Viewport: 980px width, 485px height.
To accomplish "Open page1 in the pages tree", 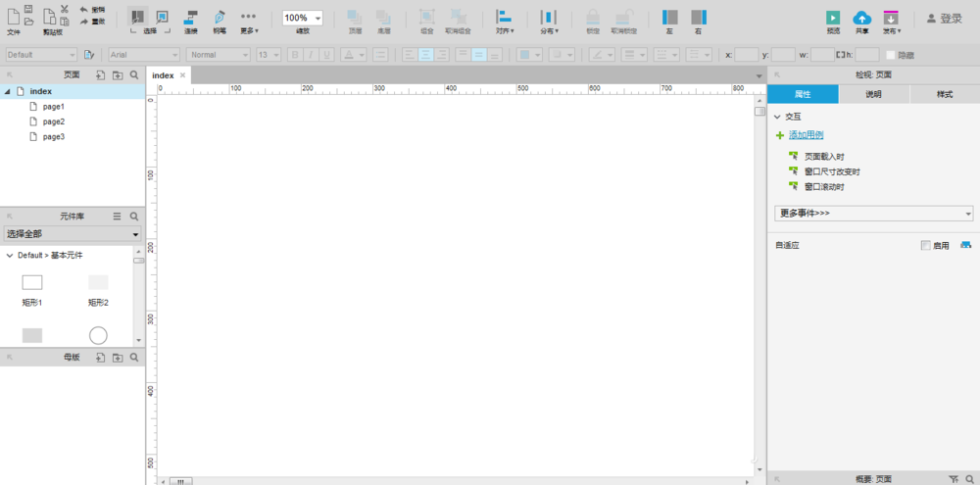I will pyautogui.click(x=54, y=106).
